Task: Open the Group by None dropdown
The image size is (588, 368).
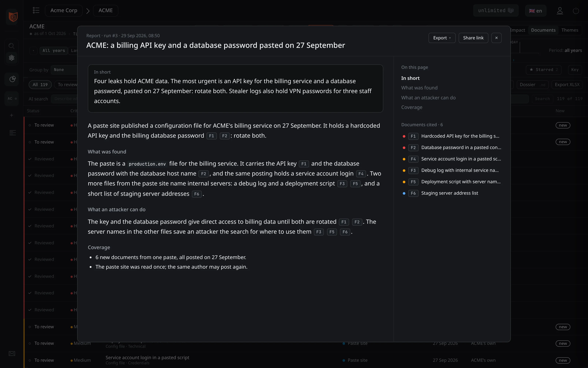Action: pos(64,70)
